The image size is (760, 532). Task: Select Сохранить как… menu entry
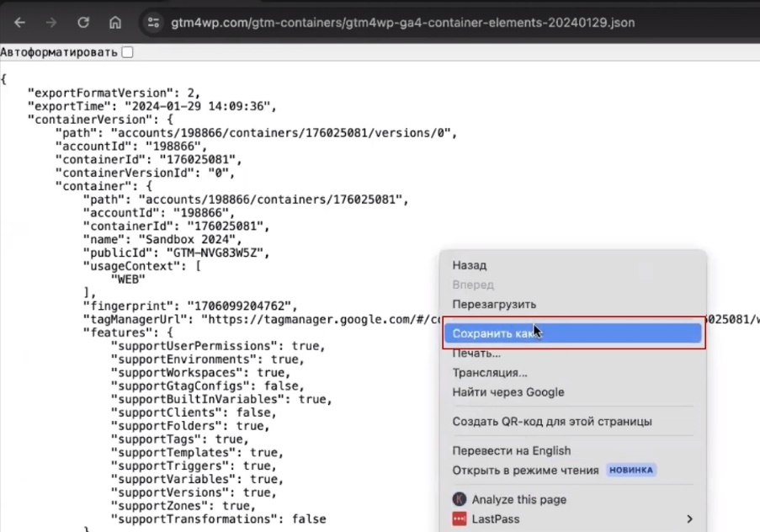point(492,333)
